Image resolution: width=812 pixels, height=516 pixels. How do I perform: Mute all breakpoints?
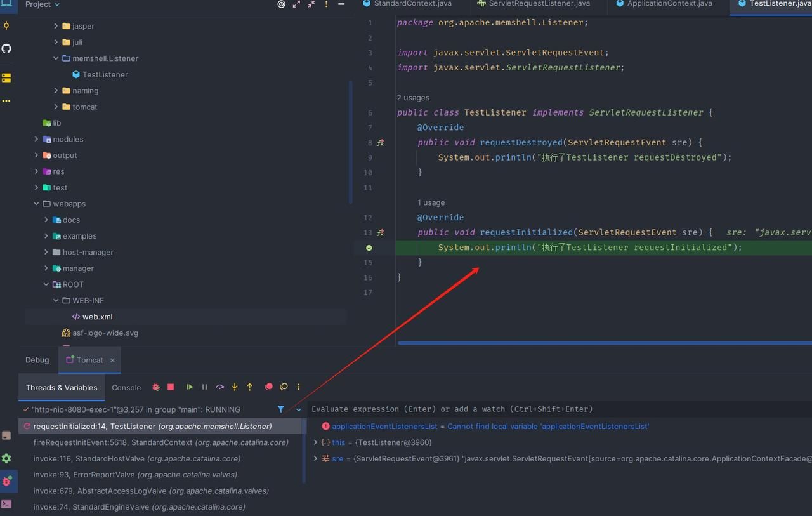click(x=284, y=387)
